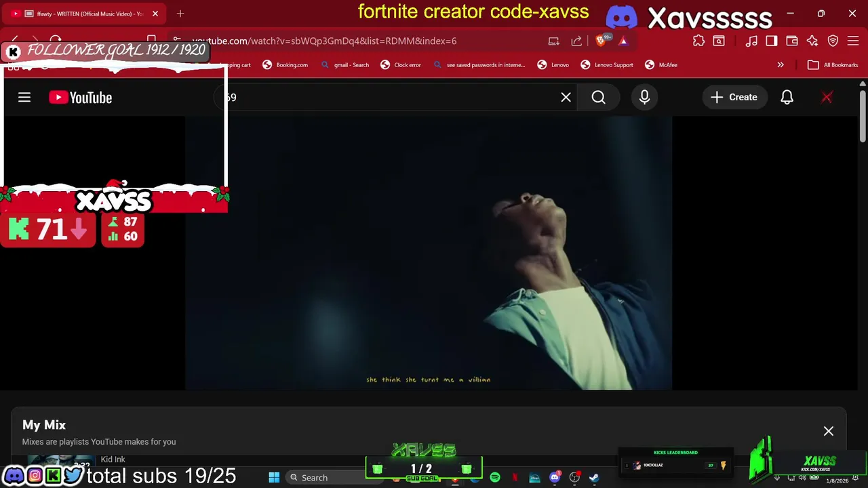Image resolution: width=868 pixels, height=488 pixels.
Task: Open the saved passwords bookmark
Action: (x=479, y=65)
